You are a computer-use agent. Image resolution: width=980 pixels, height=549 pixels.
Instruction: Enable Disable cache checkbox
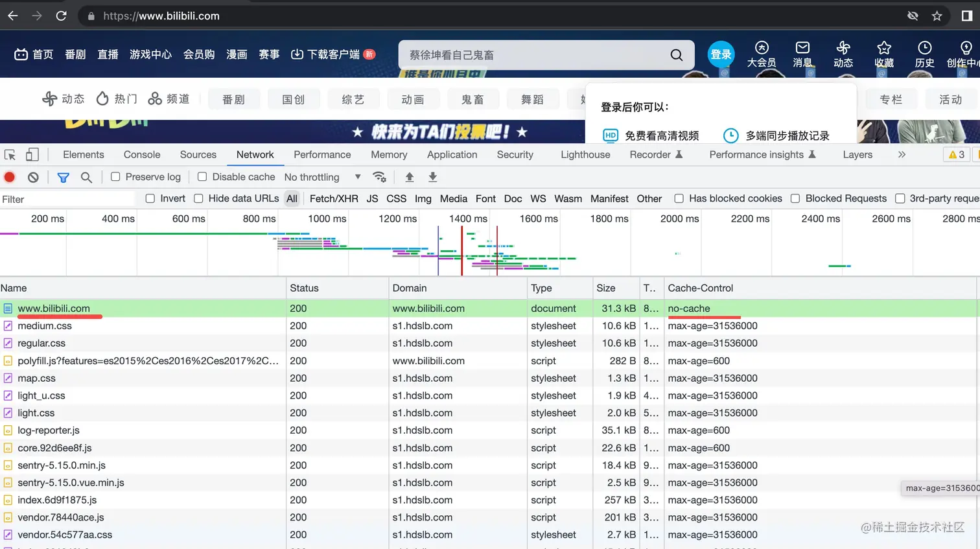(x=202, y=176)
